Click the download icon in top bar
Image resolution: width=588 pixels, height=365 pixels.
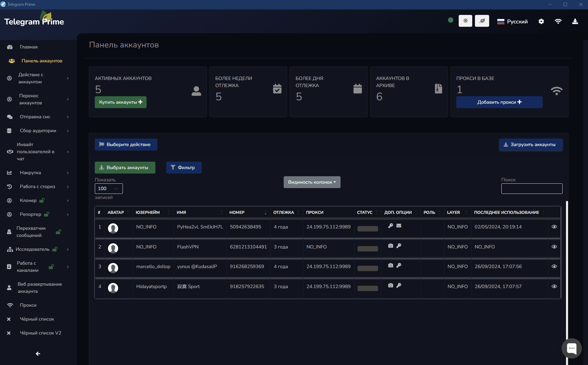point(575,21)
